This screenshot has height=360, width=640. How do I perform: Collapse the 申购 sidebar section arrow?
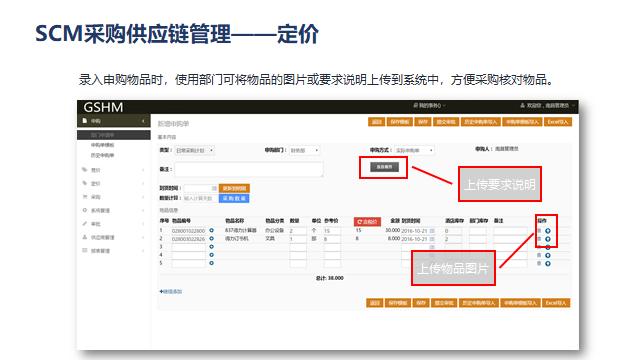143,121
